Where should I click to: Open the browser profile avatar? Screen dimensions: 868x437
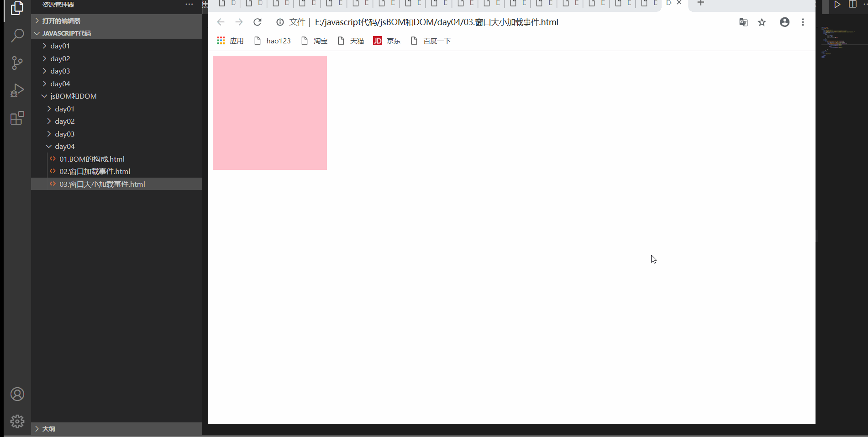click(x=784, y=22)
